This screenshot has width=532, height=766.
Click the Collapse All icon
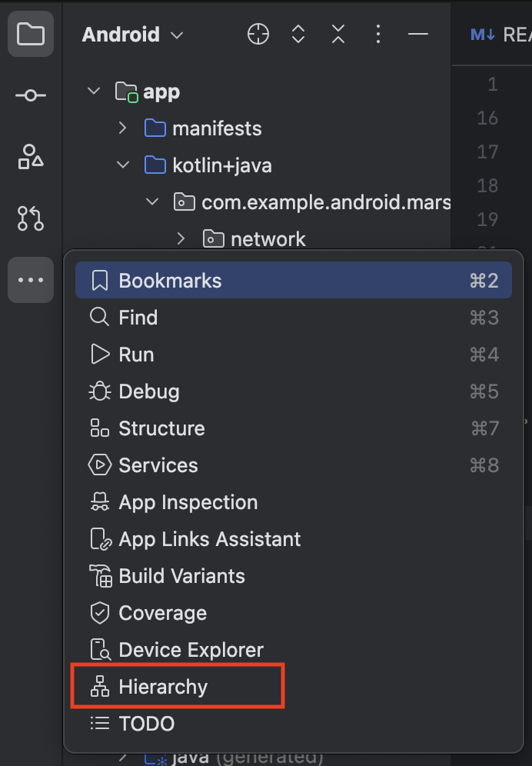pos(338,35)
